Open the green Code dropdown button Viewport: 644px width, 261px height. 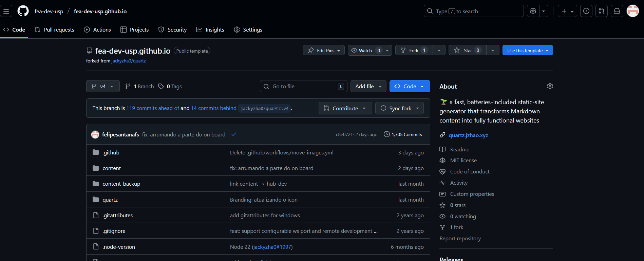(410, 86)
